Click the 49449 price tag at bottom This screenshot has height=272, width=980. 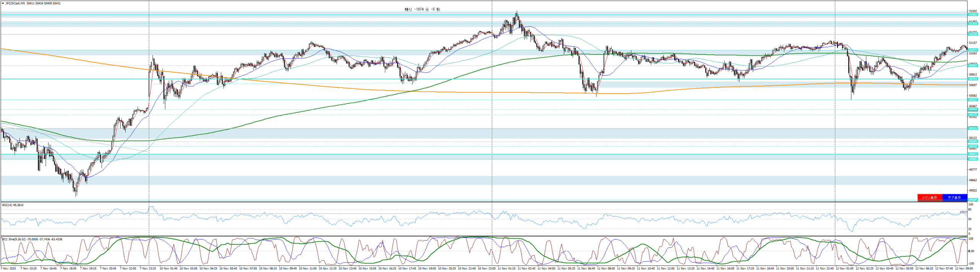pos(973,200)
